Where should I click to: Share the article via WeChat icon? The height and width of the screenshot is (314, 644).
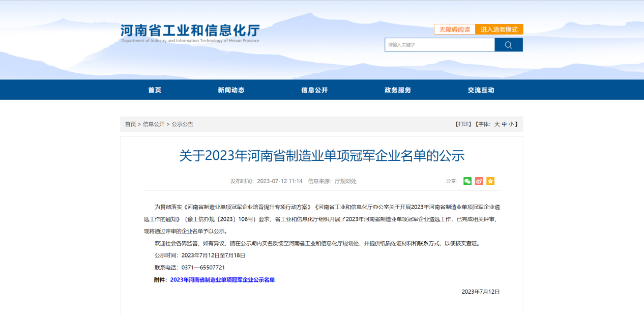[x=467, y=181]
